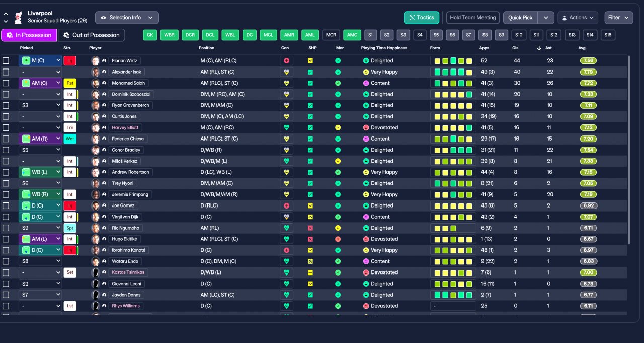Tick the checkbox for Conor Bradley
This screenshot has height=343, width=644.
click(6, 150)
